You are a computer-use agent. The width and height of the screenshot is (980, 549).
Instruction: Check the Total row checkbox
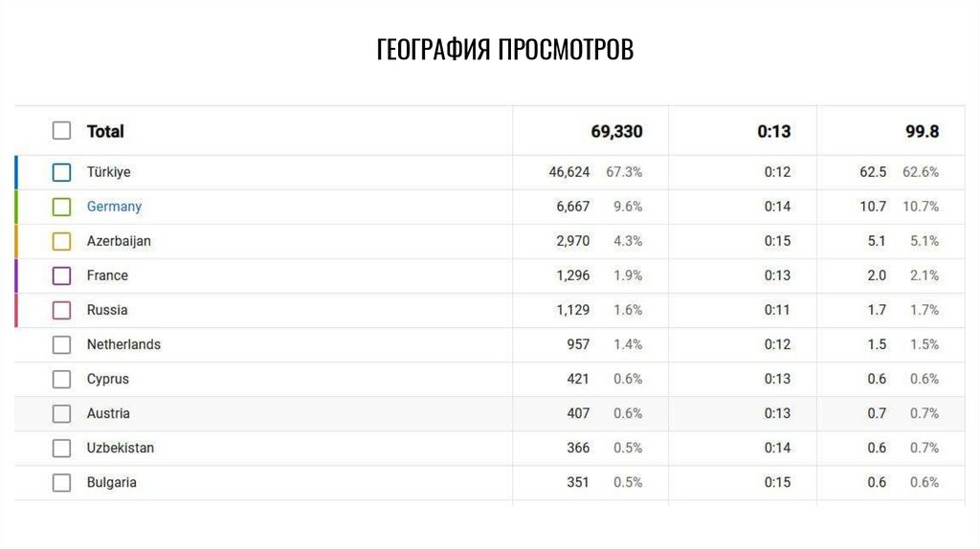click(x=62, y=131)
